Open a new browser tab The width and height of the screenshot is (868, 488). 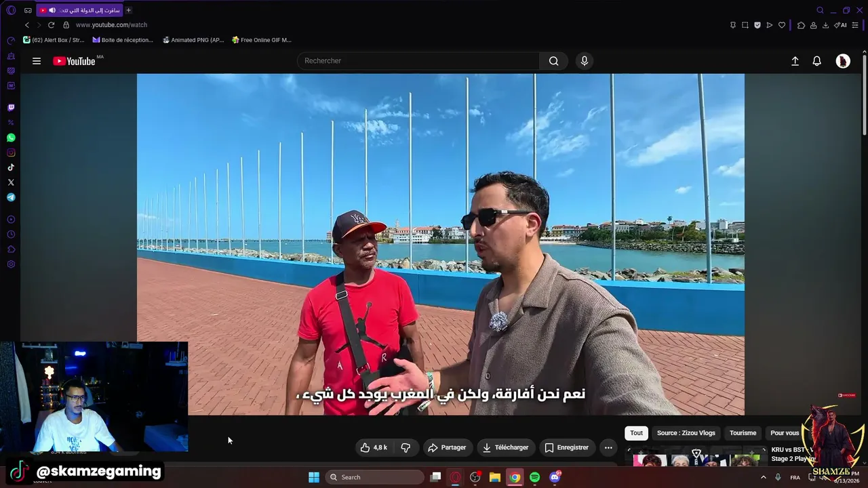click(x=128, y=10)
